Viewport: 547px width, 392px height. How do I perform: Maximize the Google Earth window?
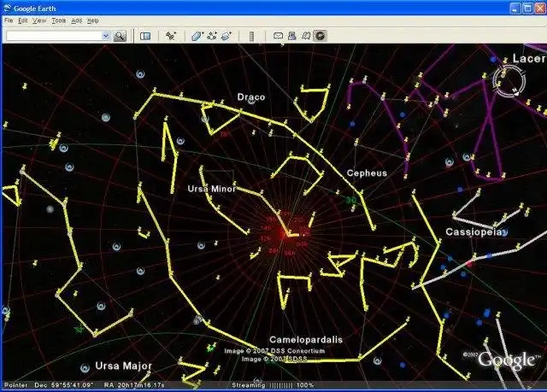point(527,8)
